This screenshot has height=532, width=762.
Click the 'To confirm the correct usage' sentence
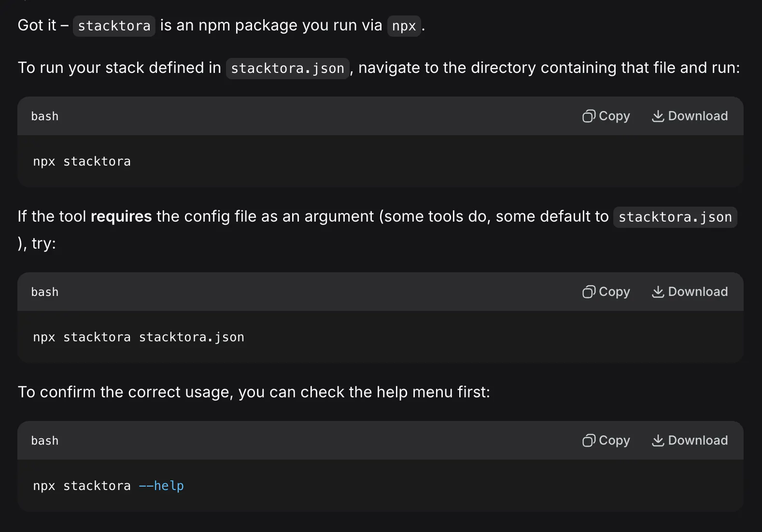tap(254, 392)
